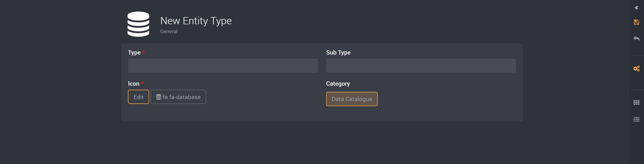This screenshot has width=644, height=164.
Task: Click the red asterisk next to Type
Action: tap(144, 52)
